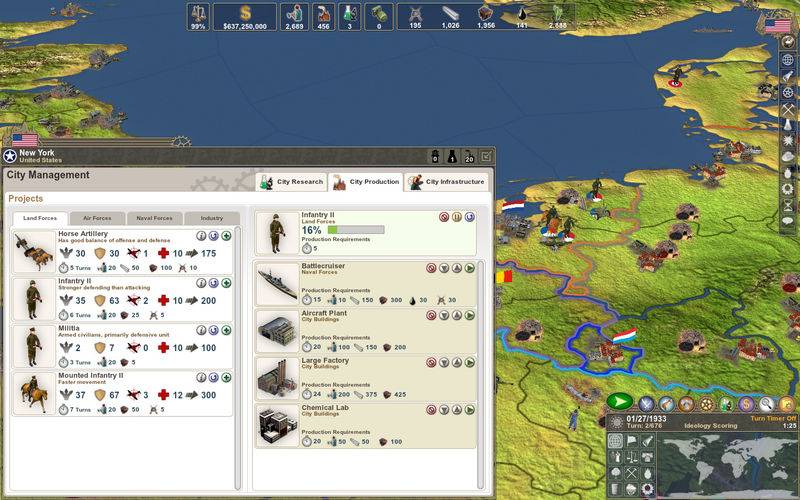Open the City Infrastructure tab
Screen dimensions: 800x500
447,182
